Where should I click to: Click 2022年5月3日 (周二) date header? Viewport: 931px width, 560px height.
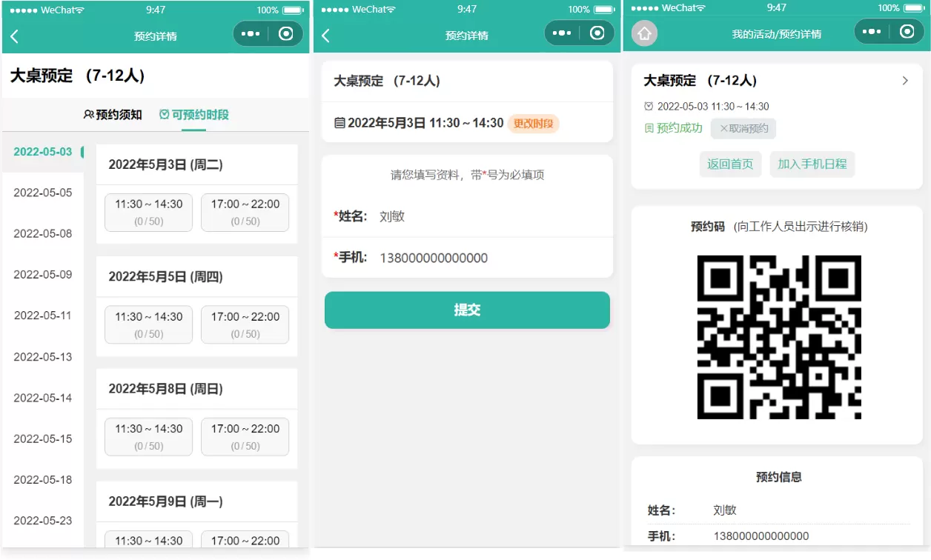[166, 164]
